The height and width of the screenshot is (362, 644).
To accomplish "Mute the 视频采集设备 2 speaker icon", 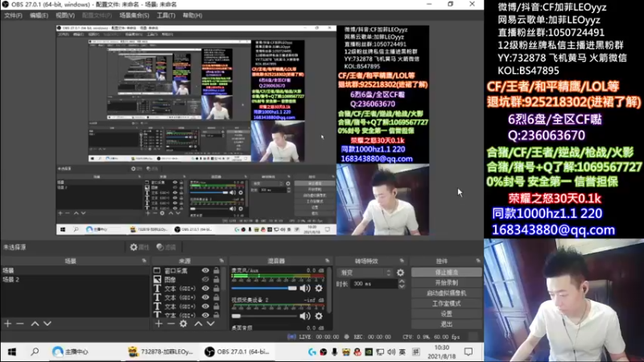I will 305,316.
